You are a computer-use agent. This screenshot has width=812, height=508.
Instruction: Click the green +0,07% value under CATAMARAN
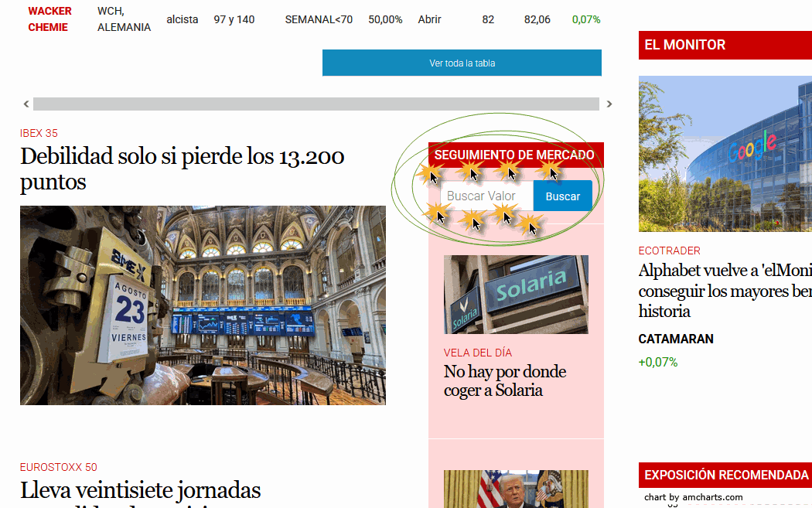657,362
